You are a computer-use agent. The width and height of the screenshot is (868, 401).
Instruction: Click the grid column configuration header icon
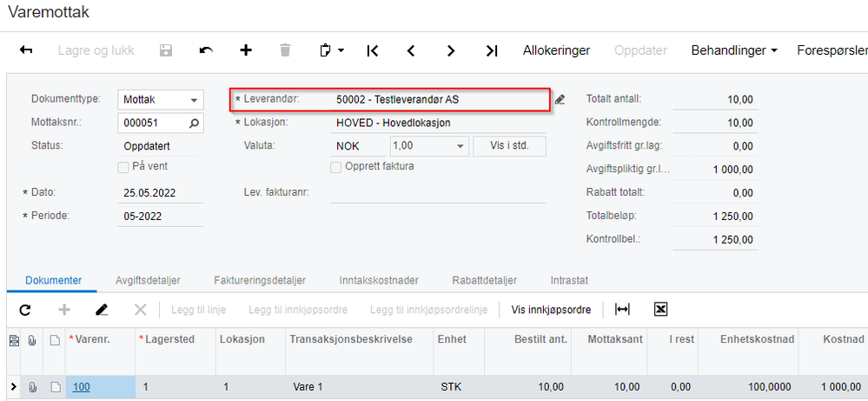tap(14, 342)
